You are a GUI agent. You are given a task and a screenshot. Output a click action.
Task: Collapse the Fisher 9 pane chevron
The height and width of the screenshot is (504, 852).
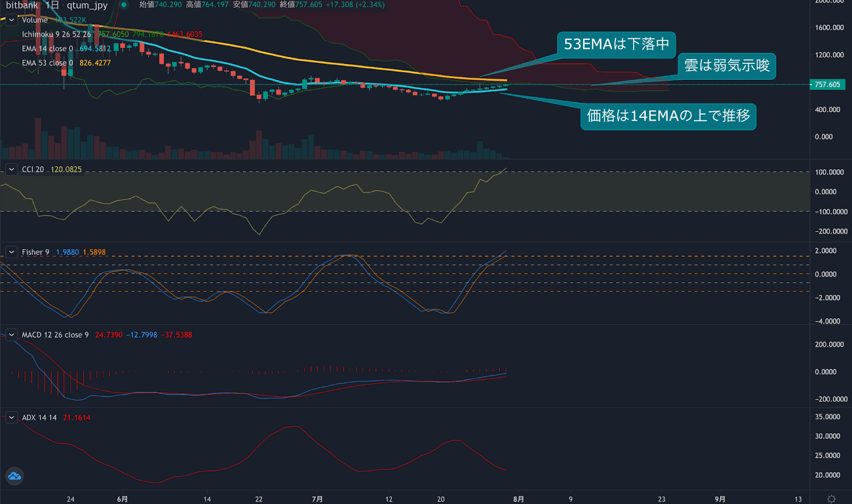click(x=11, y=252)
